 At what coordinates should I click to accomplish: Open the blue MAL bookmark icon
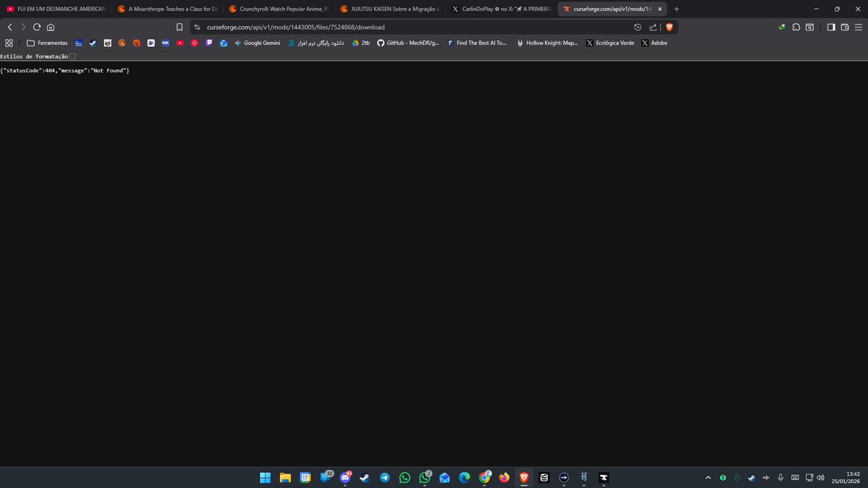166,43
